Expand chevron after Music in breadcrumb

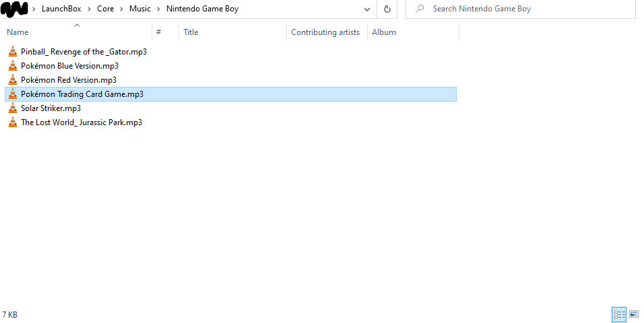[x=158, y=9]
